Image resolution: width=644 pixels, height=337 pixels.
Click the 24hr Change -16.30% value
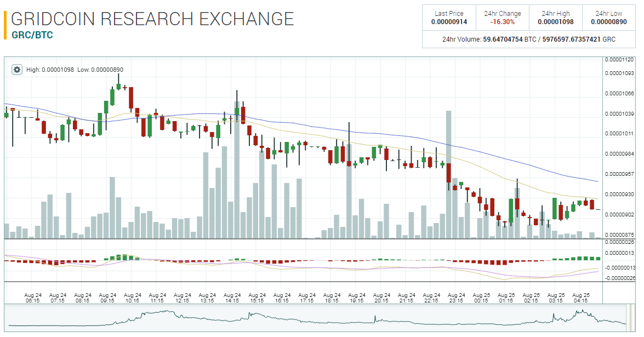(502, 22)
